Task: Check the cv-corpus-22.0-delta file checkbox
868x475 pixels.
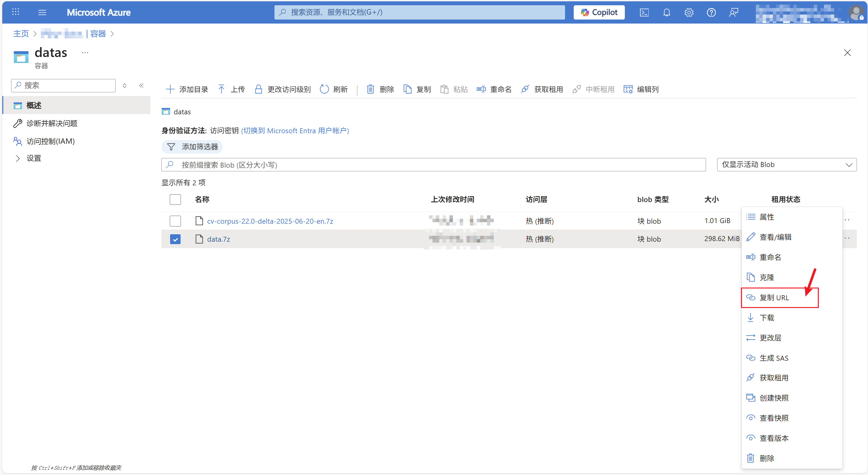Action: click(175, 221)
